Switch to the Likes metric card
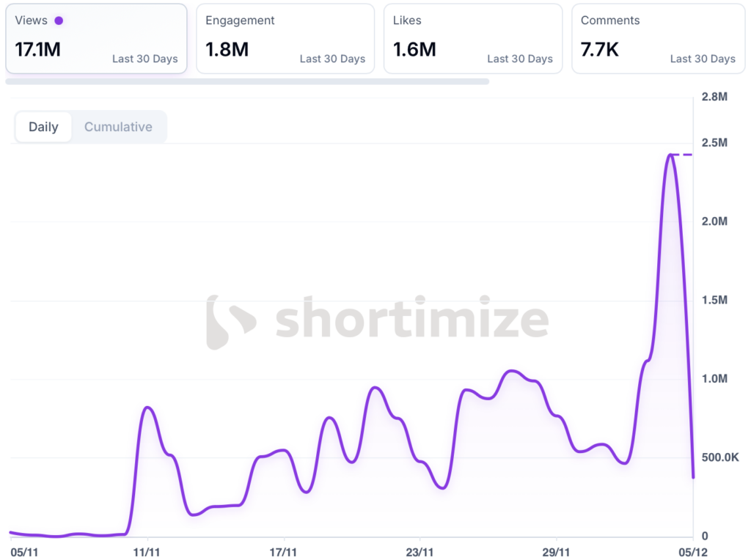 tap(472, 38)
